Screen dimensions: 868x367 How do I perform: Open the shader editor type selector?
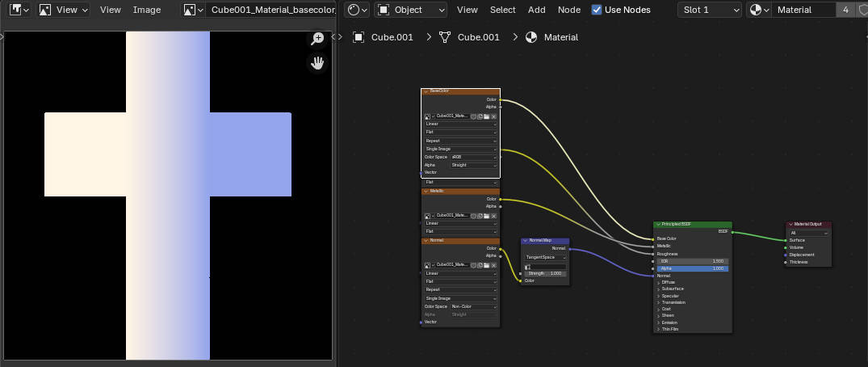click(x=357, y=10)
